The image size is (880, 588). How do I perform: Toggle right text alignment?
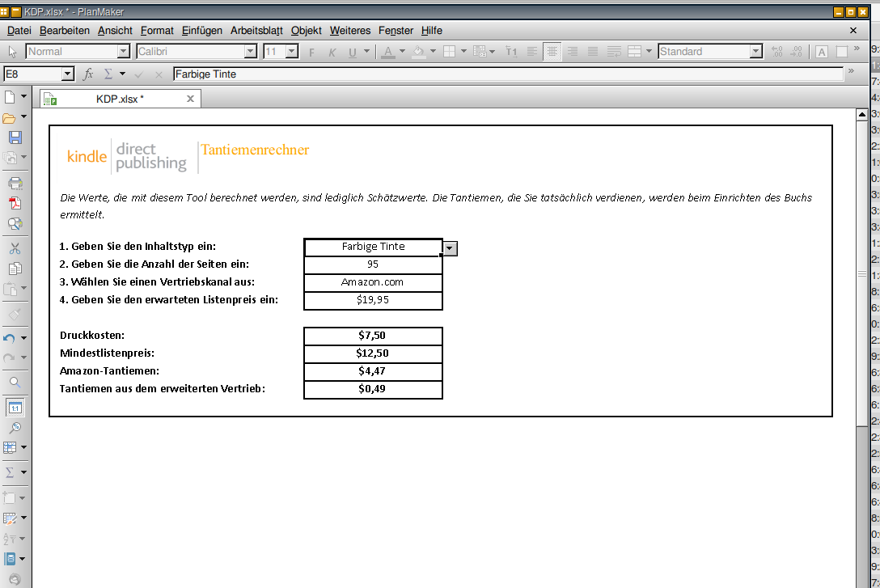pyautogui.click(x=573, y=53)
